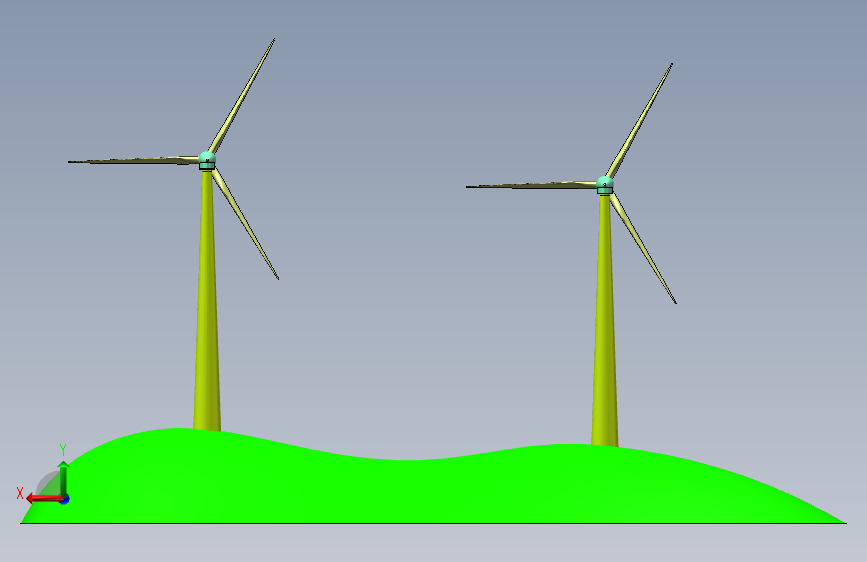Click the blue Z axis dot of the triad
The width and height of the screenshot is (867, 562).
click(65, 499)
